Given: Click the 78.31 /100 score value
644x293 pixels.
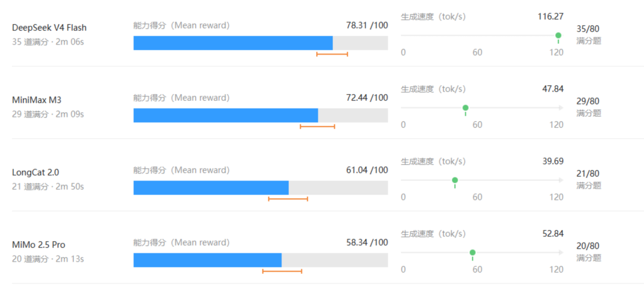Looking at the screenshot, I should (x=367, y=25).
